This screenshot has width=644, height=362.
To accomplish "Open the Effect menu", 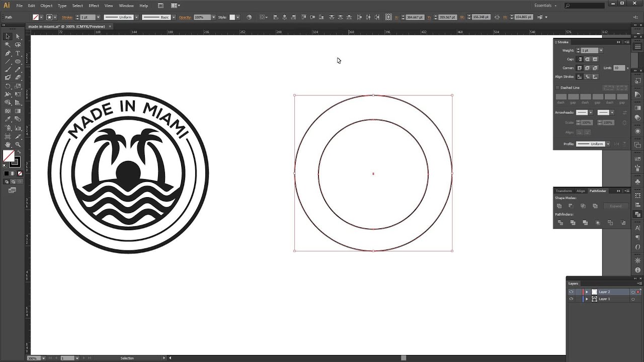I will pyautogui.click(x=94, y=6).
